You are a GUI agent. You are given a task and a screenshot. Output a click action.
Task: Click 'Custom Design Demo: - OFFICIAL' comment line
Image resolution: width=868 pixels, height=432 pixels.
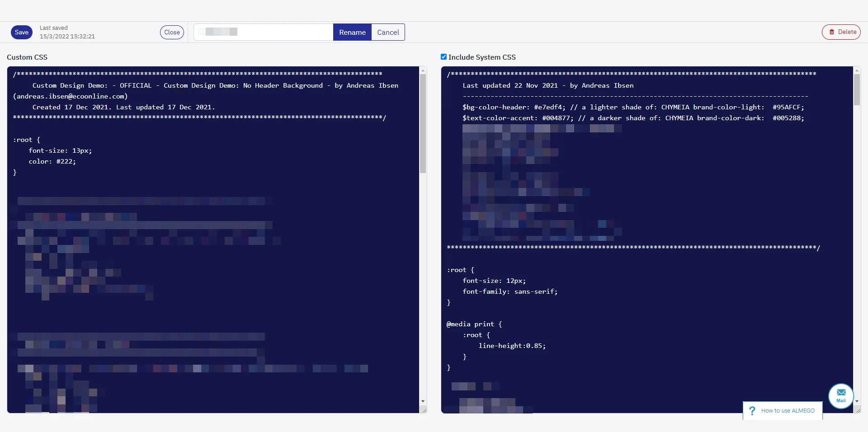coord(215,85)
